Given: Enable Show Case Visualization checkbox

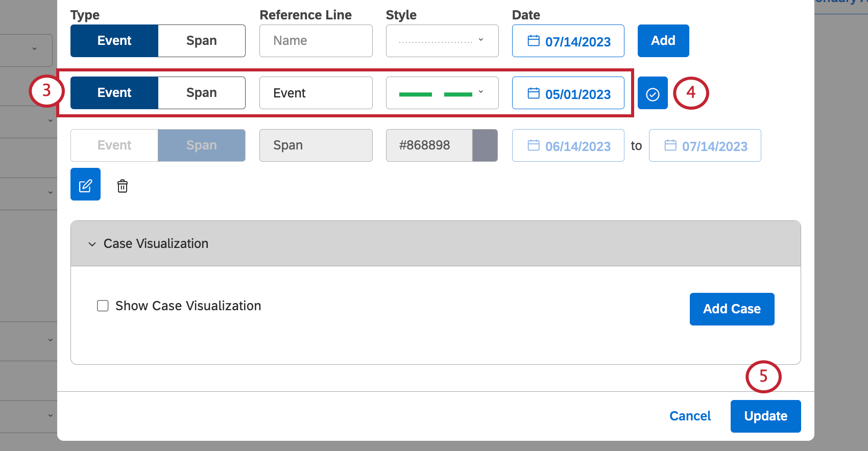Looking at the screenshot, I should click(103, 306).
